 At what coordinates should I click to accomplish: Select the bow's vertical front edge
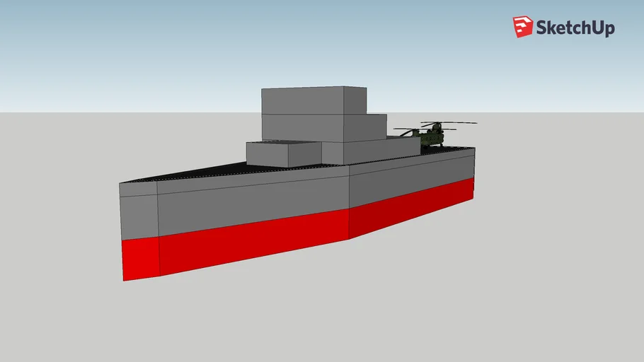[122, 233]
